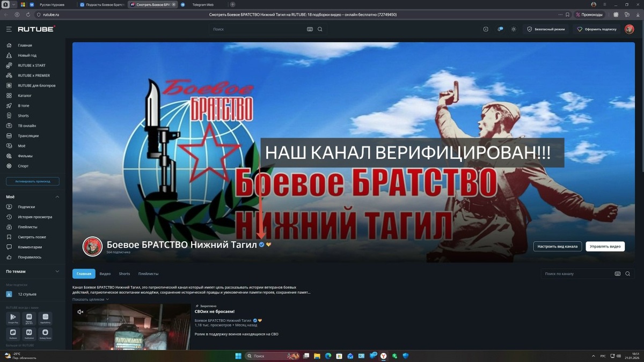644x362 pixels.
Task: Click the channel avatar beside channel name
Action: (92, 246)
